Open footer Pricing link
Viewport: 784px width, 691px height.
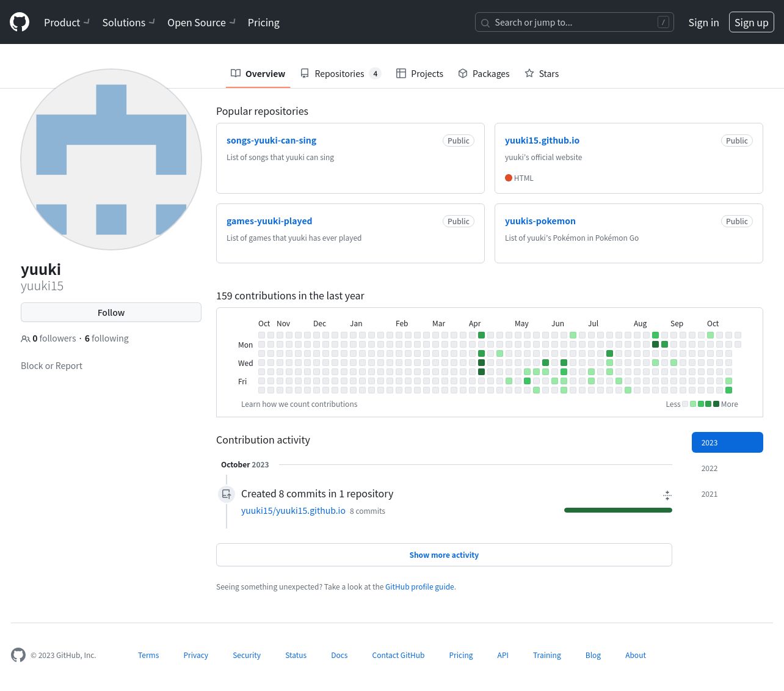tap(461, 655)
